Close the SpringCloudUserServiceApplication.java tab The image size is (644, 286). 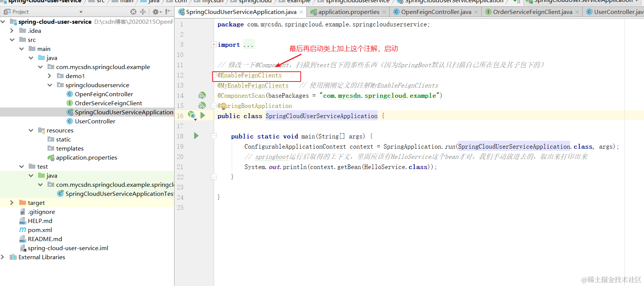pyautogui.click(x=301, y=12)
